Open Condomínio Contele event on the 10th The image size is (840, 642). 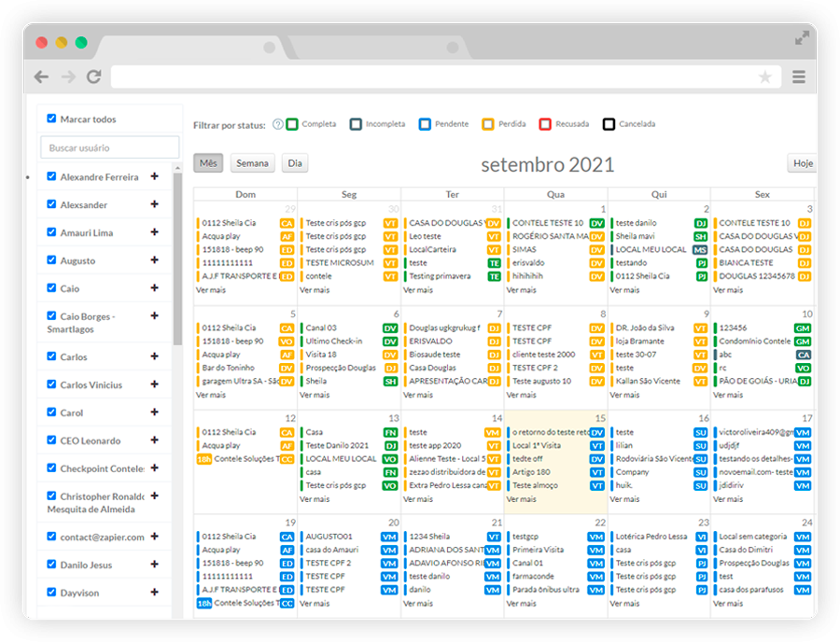point(763,342)
